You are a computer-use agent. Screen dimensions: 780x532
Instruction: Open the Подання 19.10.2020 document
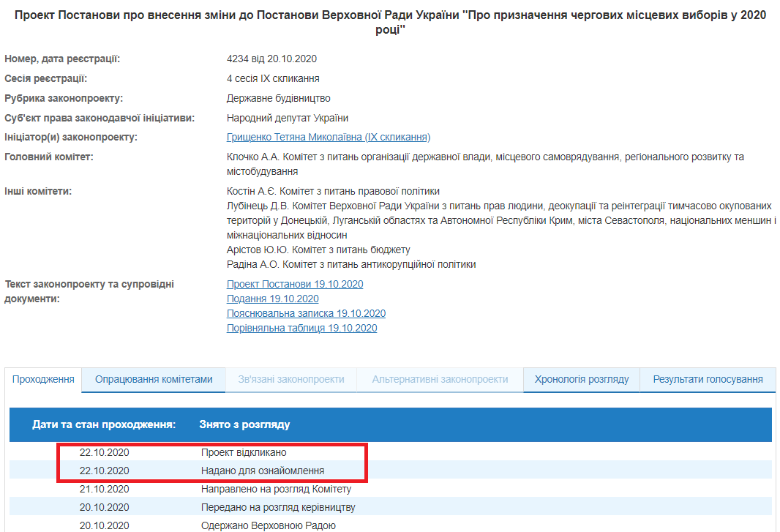272,299
